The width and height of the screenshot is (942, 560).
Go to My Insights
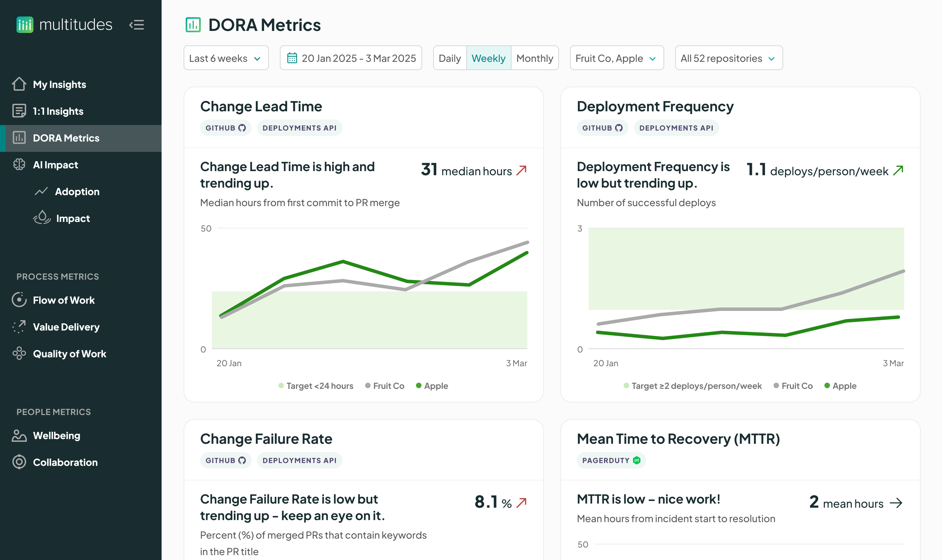[x=59, y=84]
